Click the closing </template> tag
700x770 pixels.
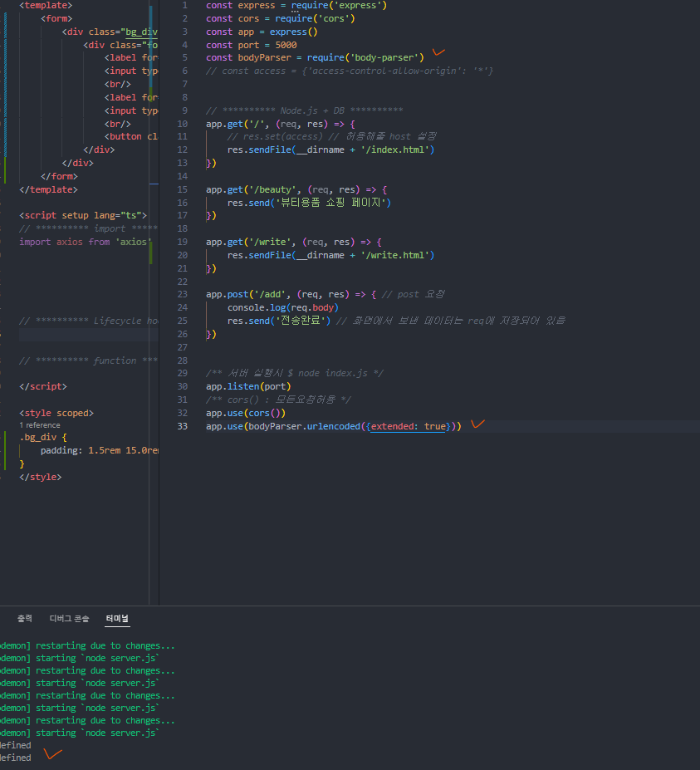48,189
